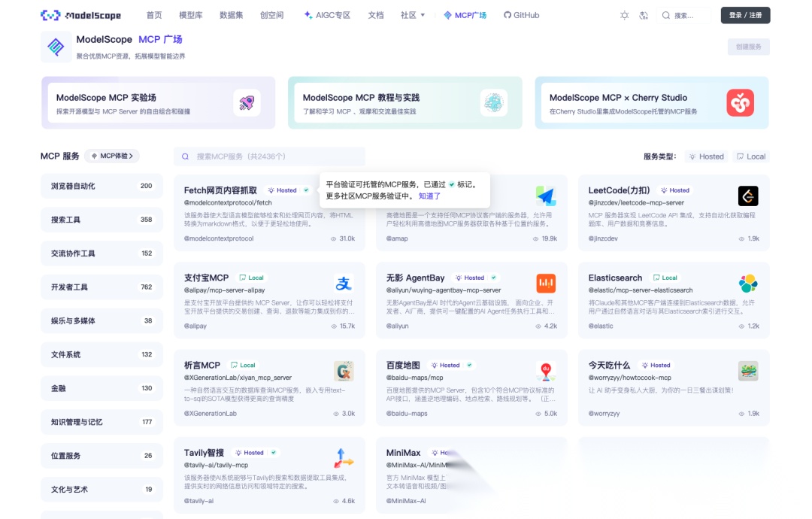The image size is (812, 519).
Task: Click the magnifier icon in MCP search
Action: pos(186,156)
